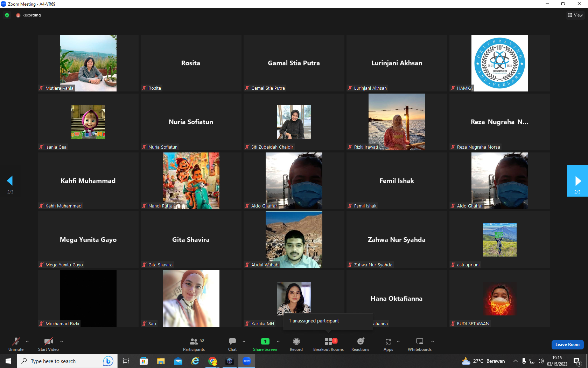Viewport: 588px width, 368px height.
Task: Click Kartika MH's profile tile
Action: tap(294, 299)
